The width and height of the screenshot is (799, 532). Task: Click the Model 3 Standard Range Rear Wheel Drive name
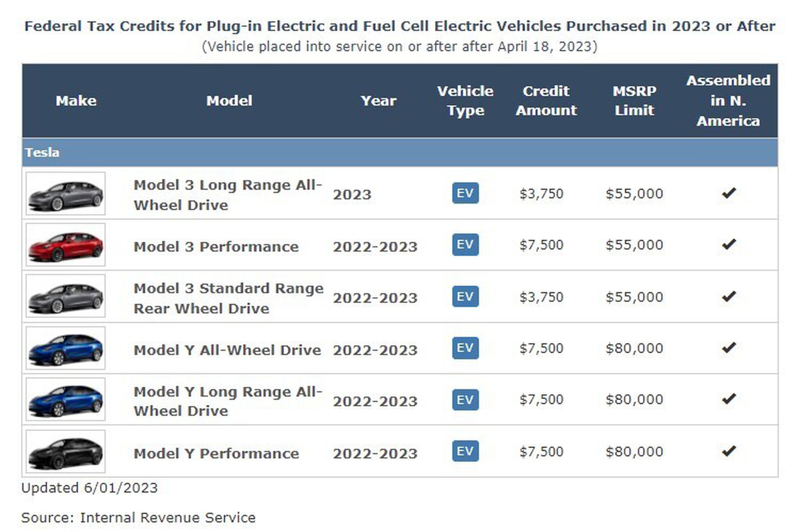pyautogui.click(x=228, y=298)
